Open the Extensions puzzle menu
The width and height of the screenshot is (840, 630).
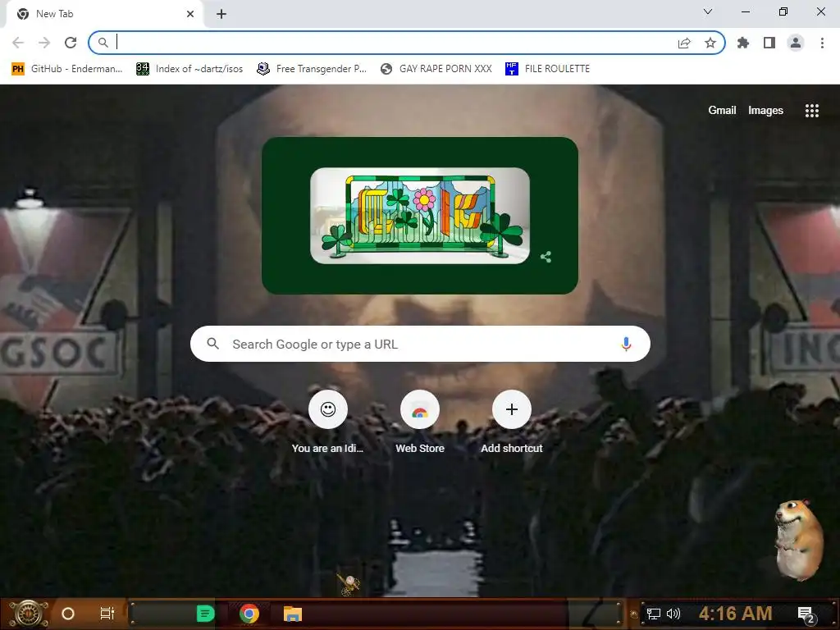[x=743, y=43]
